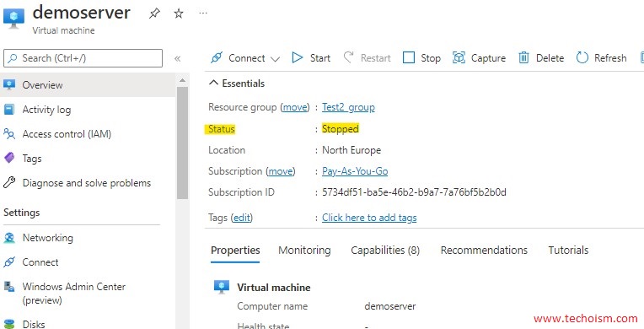The height and width of the screenshot is (329, 644).
Task: Pin demoserver to the dashboard
Action: pos(154,13)
